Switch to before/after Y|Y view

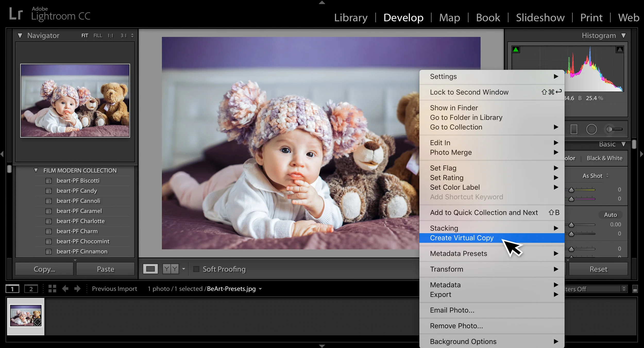coord(171,269)
